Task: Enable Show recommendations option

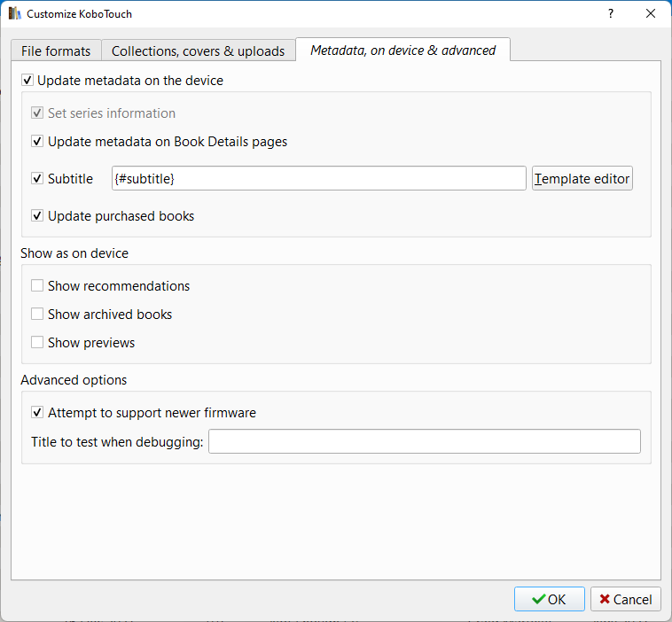Action: [x=37, y=286]
